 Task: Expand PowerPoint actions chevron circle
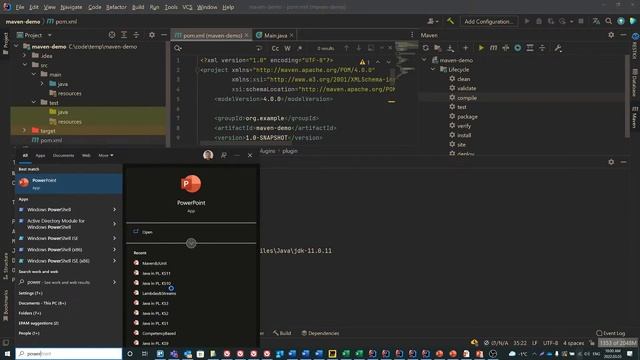coord(191,243)
